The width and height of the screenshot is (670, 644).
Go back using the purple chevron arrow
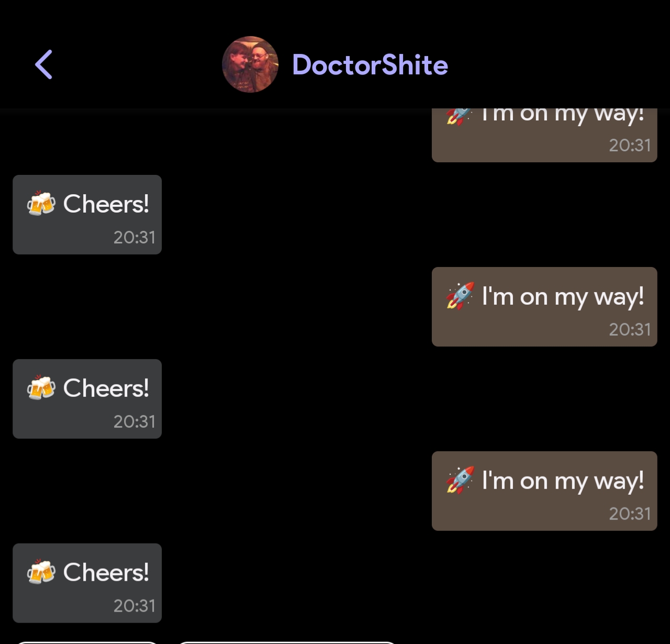coord(43,64)
